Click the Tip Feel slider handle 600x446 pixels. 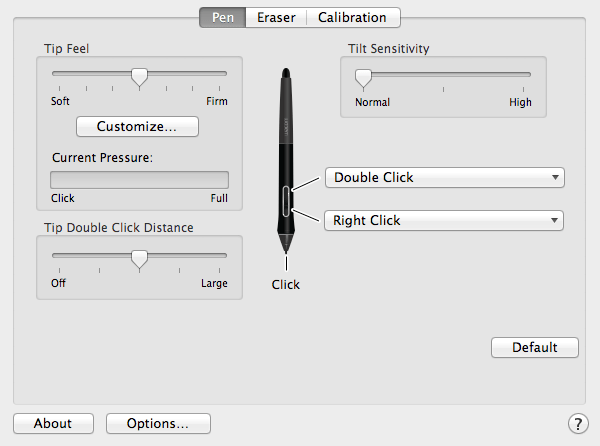pos(139,77)
